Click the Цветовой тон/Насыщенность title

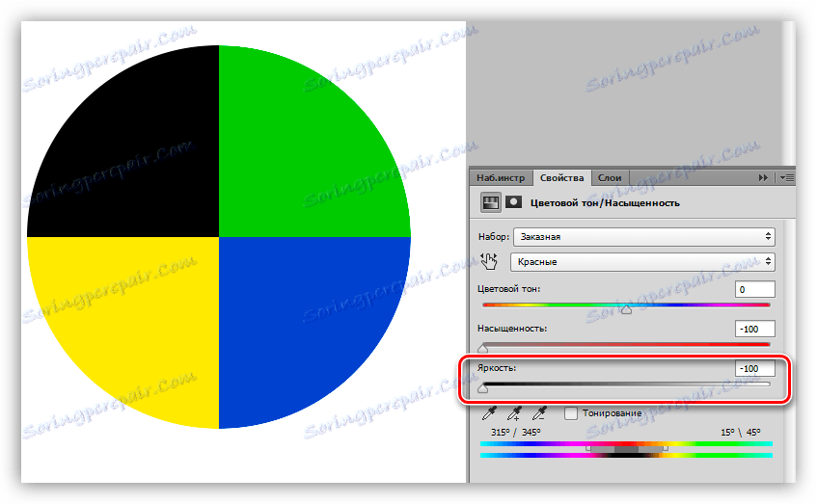click(605, 203)
